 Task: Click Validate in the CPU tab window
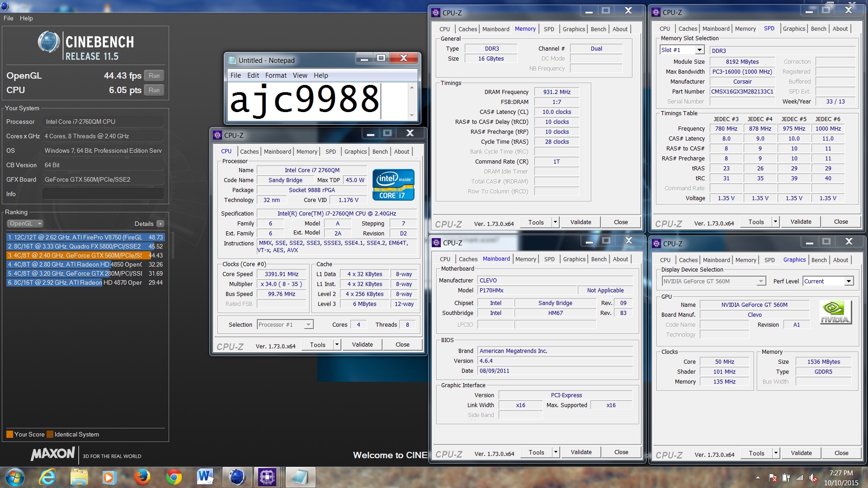tap(363, 345)
